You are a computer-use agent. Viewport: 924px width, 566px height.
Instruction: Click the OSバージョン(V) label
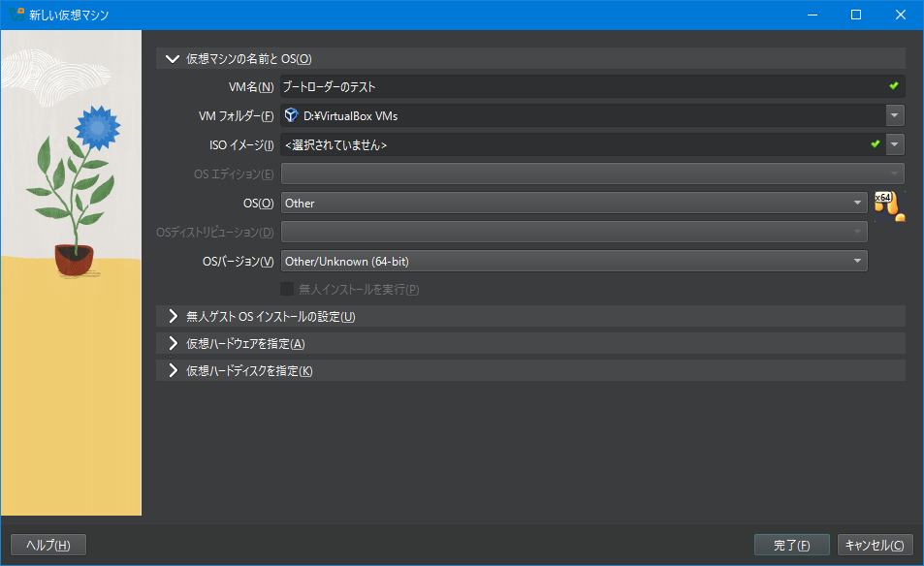click(239, 261)
